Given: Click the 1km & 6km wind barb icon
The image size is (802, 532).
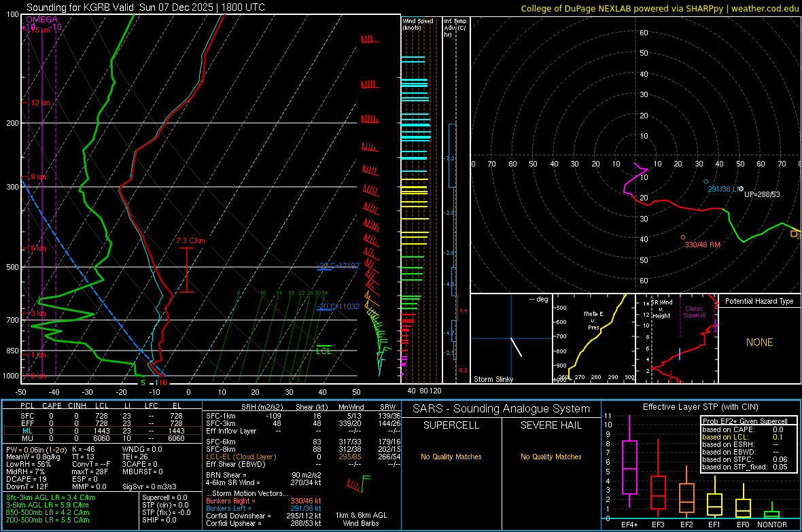Looking at the screenshot, I should 358,484.
